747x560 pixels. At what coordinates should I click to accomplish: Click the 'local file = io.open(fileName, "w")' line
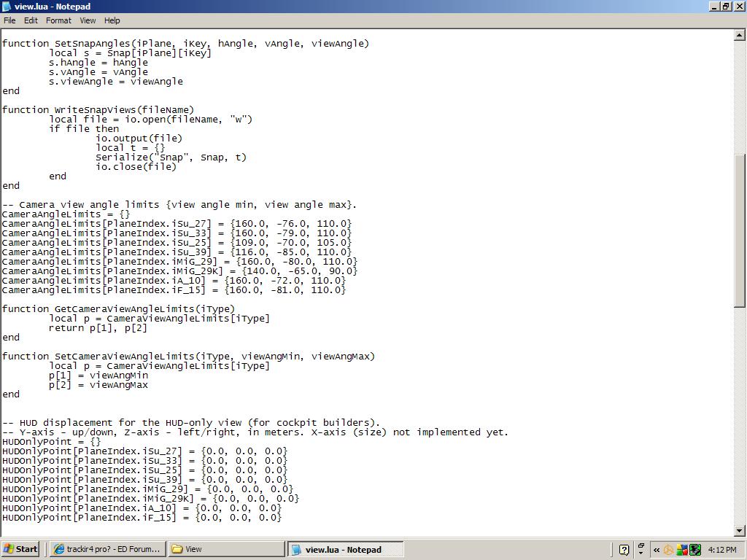150,120
